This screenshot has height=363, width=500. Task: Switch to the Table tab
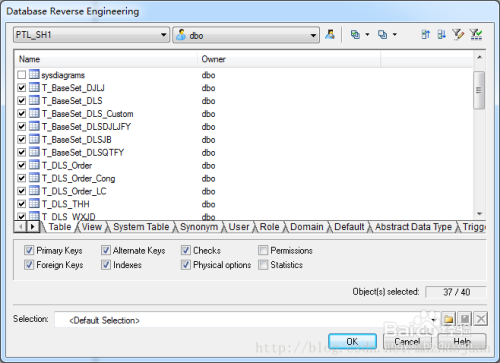tap(60, 227)
